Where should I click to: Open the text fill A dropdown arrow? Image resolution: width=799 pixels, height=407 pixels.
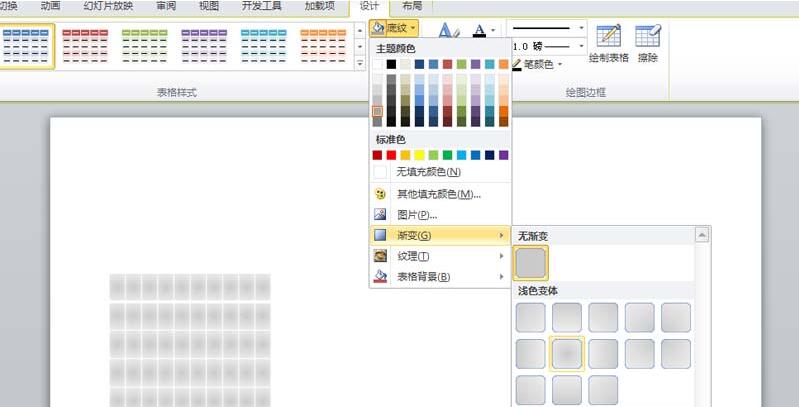493,31
